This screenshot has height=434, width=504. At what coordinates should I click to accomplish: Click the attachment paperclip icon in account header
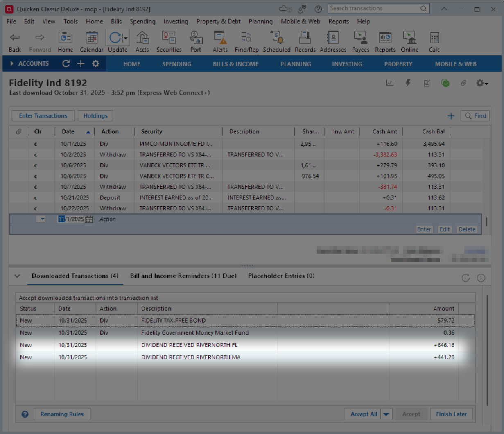(x=463, y=83)
